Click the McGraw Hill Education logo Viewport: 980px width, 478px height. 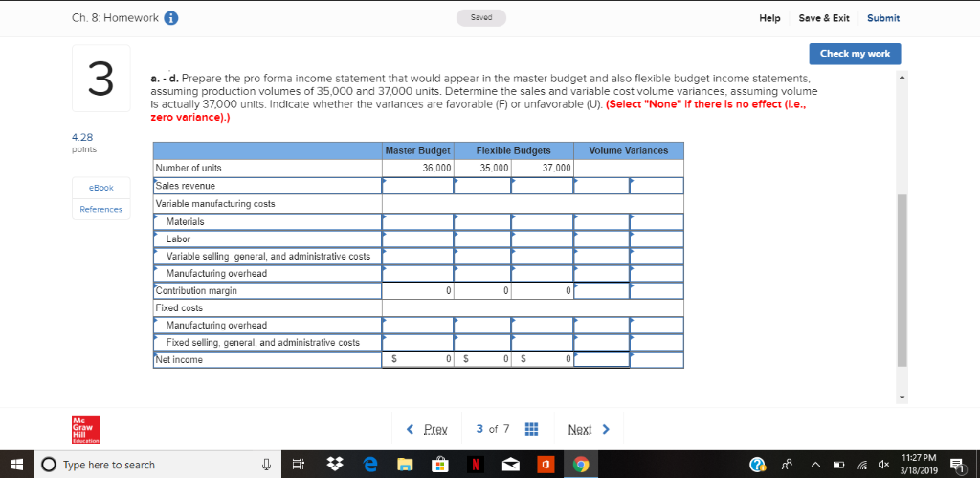(x=85, y=430)
